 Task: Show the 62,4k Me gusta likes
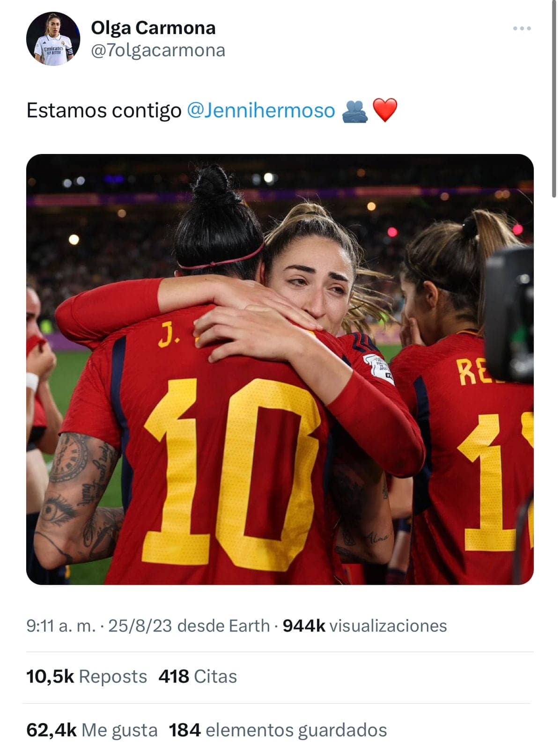click(92, 730)
